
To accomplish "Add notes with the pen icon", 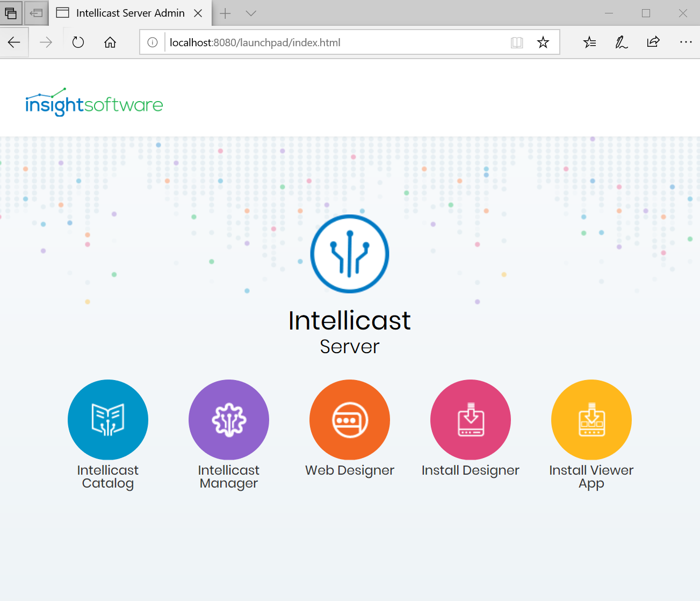I will tap(622, 42).
